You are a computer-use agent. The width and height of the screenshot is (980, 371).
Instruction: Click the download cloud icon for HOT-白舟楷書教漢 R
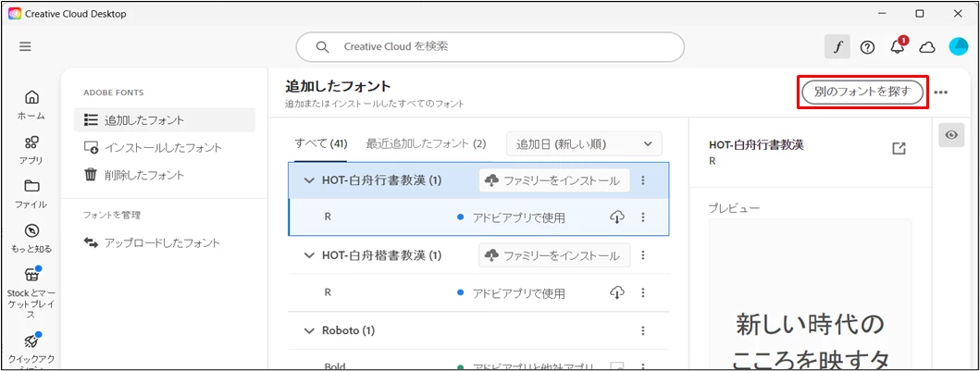click(617, 292)
